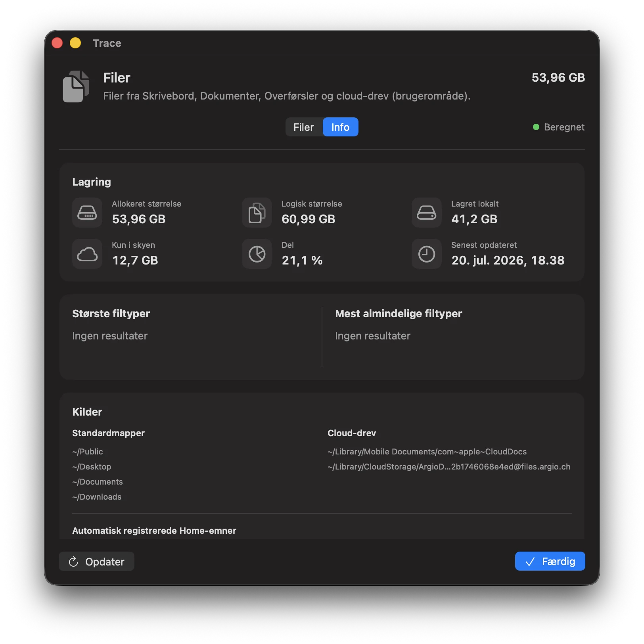Click the Allokeret størrelse value 53,96 GB

[x=139, y=219]
